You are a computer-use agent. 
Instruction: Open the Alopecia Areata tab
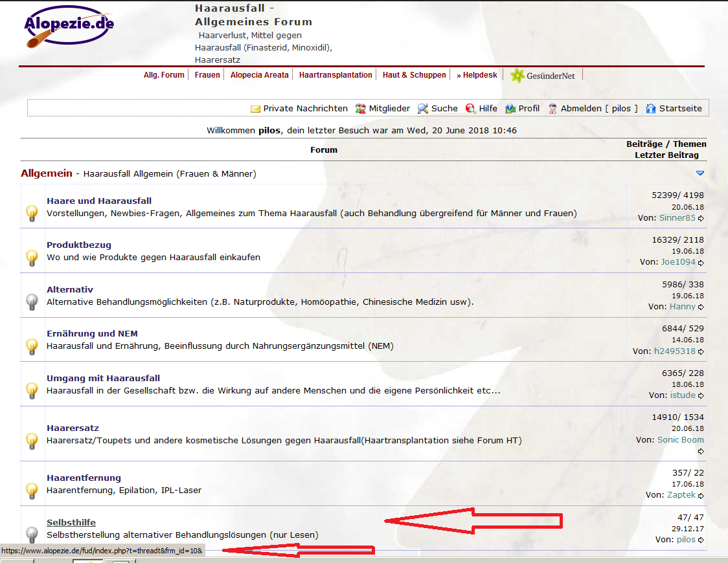click(259, 75)
